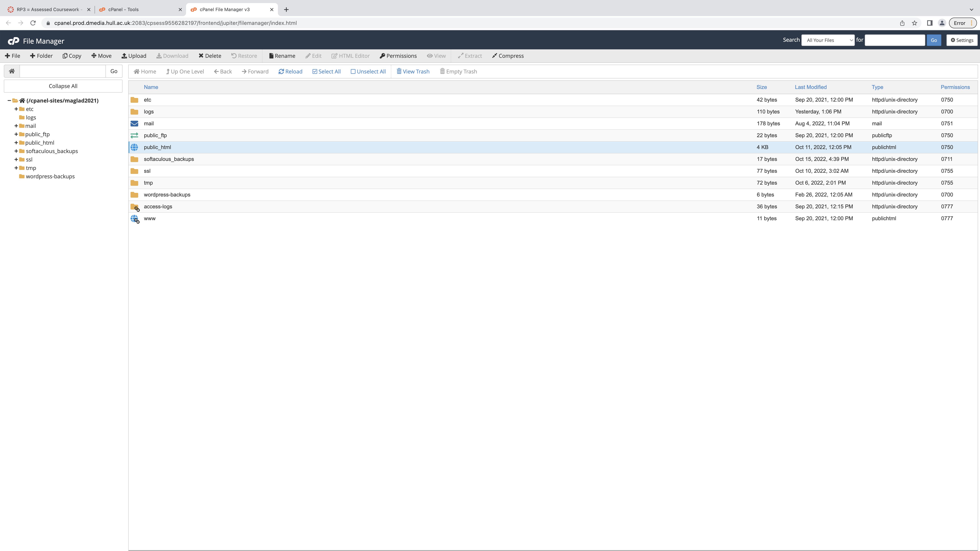Screen dimensions: 980x551
Task: Click the HTML Editor toolbar button
Action: tap(350, 56)
